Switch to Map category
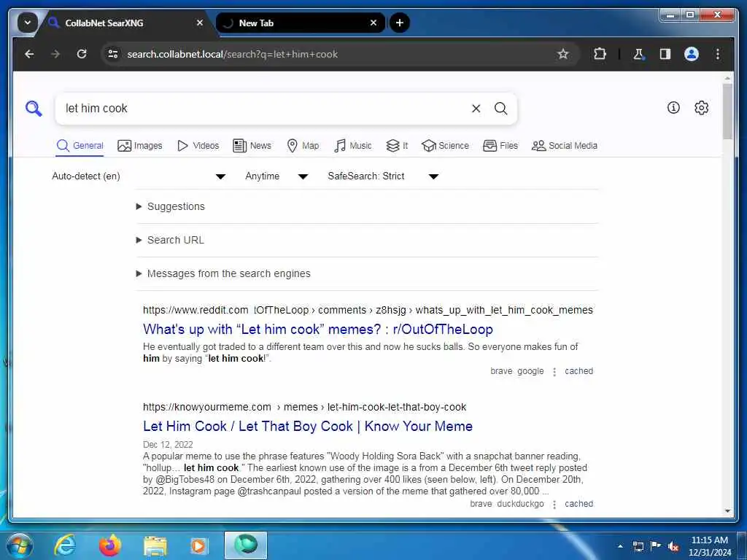Image resolution: width=747 pixels, height=560 pixels. point(303,146)
